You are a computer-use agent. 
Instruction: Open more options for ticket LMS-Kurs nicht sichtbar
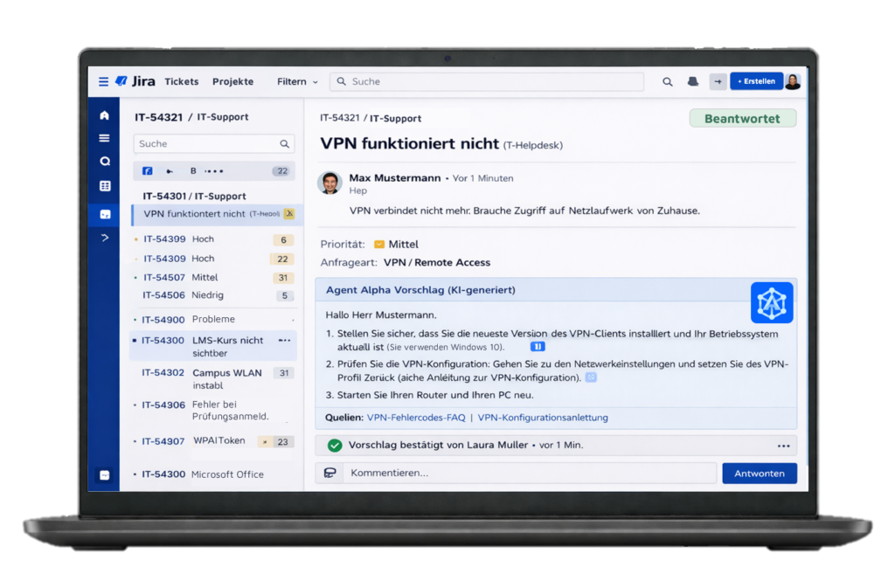(x=284, y=340)
